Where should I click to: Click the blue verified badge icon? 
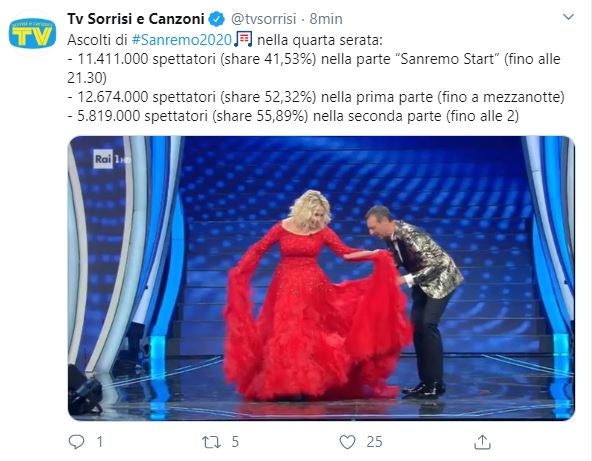pyautogui.click(x=217, y=19)
